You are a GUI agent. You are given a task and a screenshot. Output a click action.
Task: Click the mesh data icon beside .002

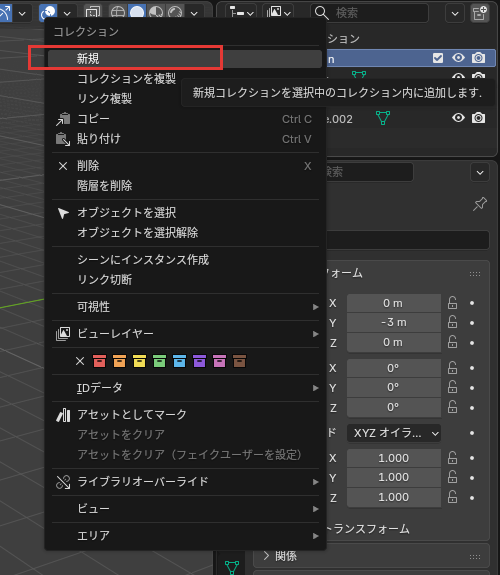coord(383,118)
